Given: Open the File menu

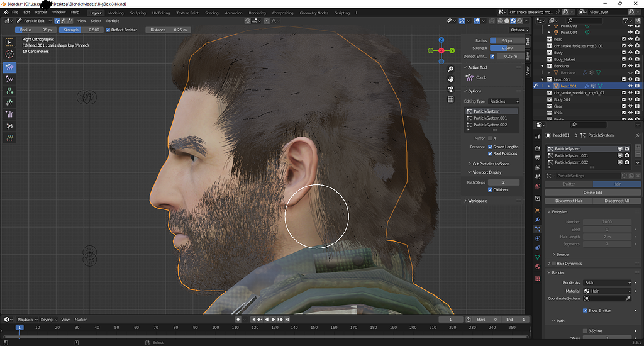Looking at the screenshot, I should (x=15, y=13).
